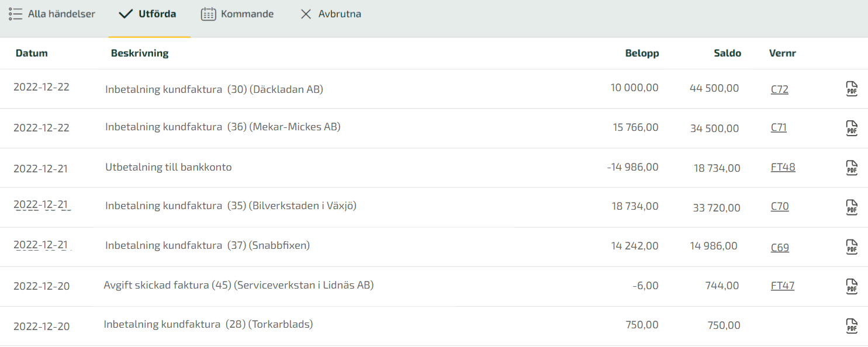This screenshot has height=347, width=868.
Task: Show Kommande events tab
Action: point(237,14)
